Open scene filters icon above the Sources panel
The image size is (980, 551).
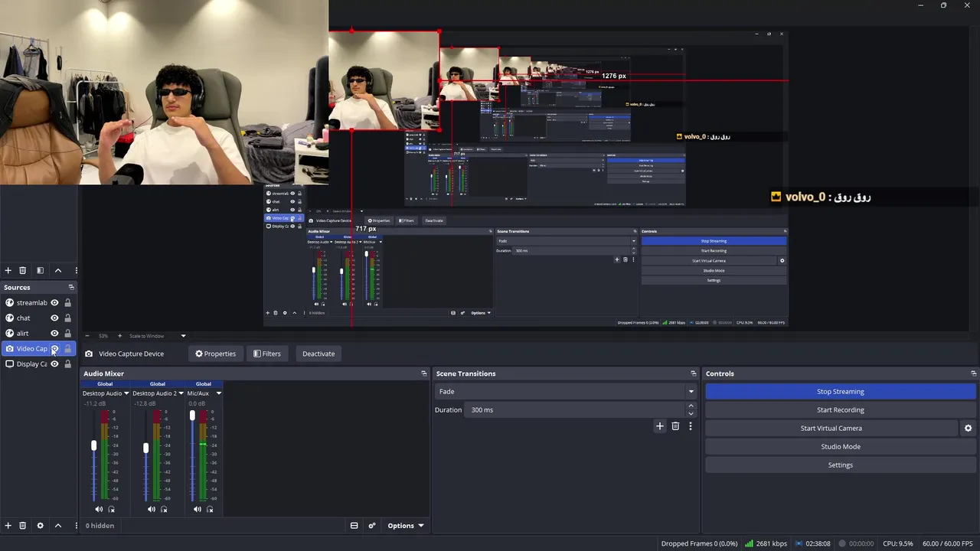(40, 270)
